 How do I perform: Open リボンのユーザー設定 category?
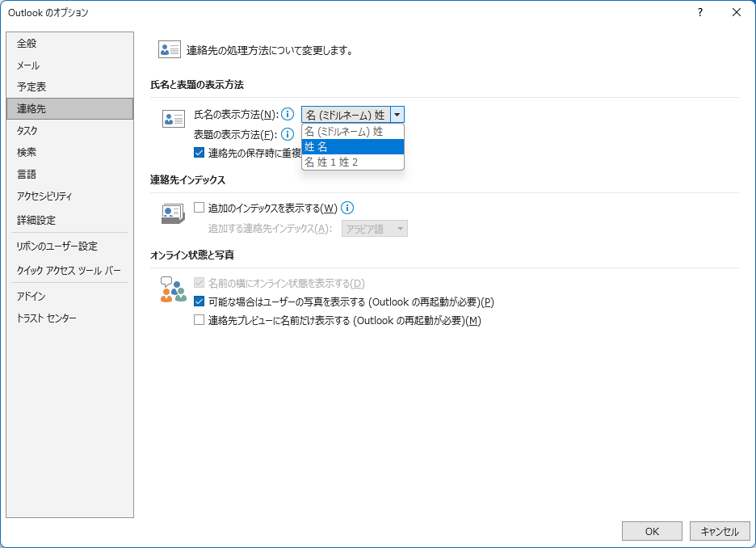[x=70, y=246]
